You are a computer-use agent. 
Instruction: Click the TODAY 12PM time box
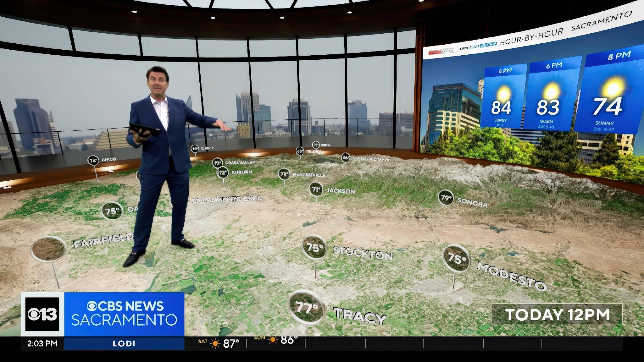557,315
